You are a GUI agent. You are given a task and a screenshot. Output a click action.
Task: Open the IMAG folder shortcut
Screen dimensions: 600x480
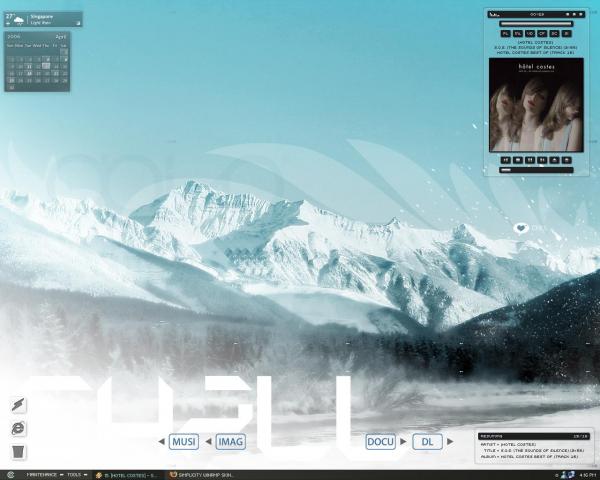pyautogui.click(x=230, y=442)
